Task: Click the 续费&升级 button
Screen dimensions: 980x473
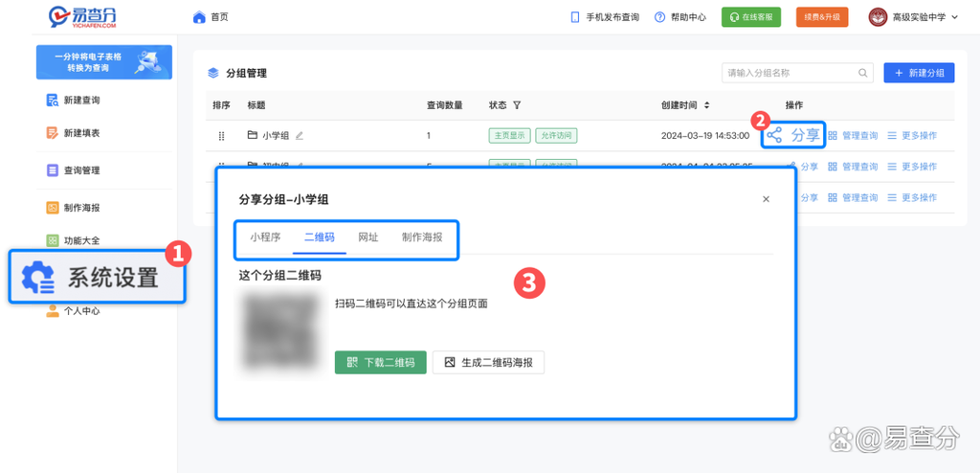Action: point(822,17)
